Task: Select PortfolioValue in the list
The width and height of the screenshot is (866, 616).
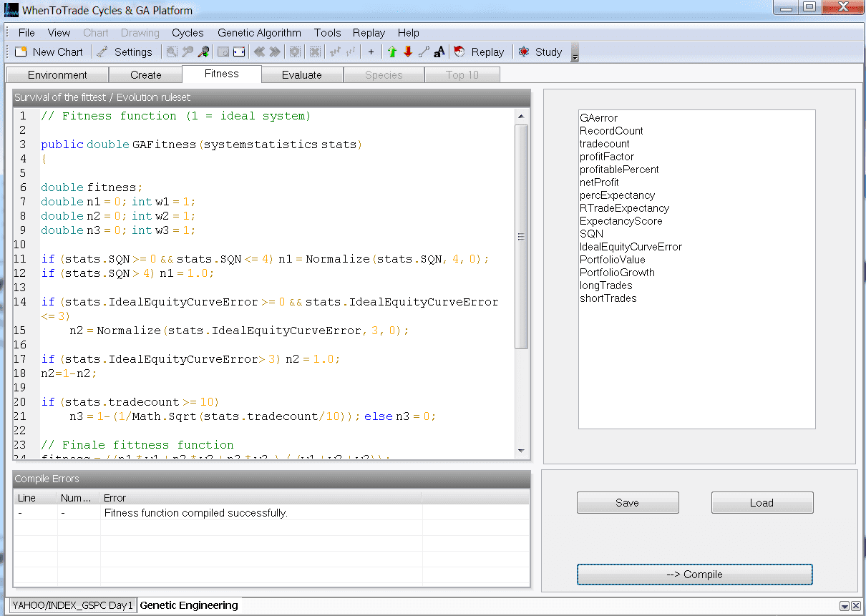Action: [x=612, y=260]
